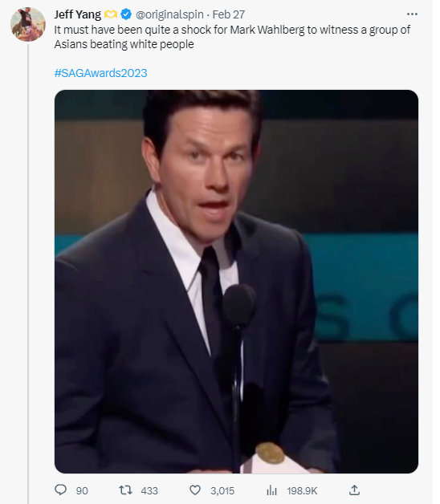
Task: Retweet using the arrows icon
Action: click(125, 490)
